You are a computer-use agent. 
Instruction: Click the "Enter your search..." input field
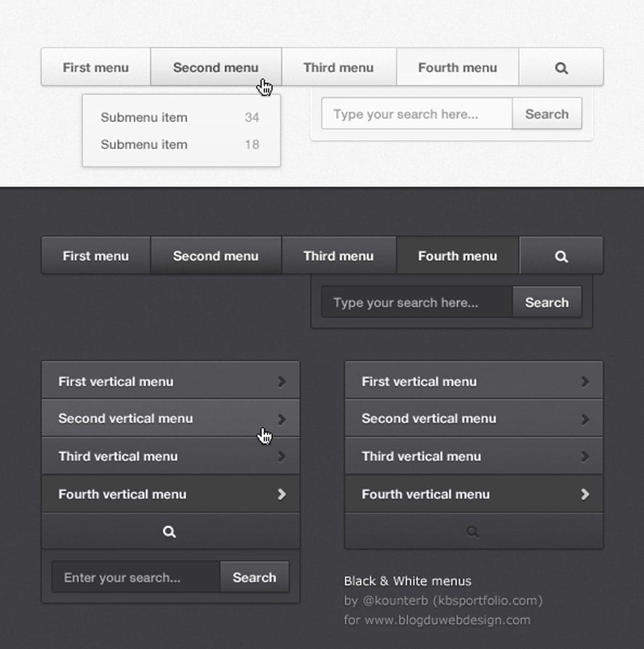[135, 577]
